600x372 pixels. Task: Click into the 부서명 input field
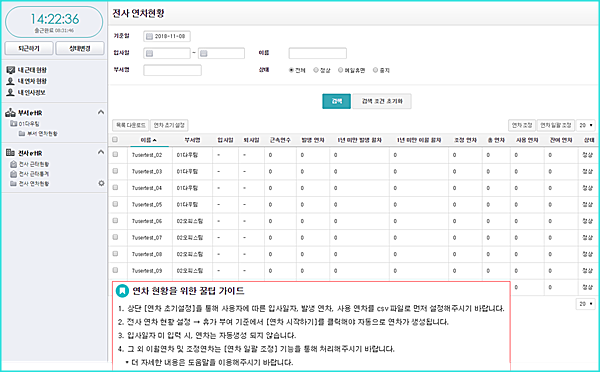pyautogui.click(x=173, y=70)
